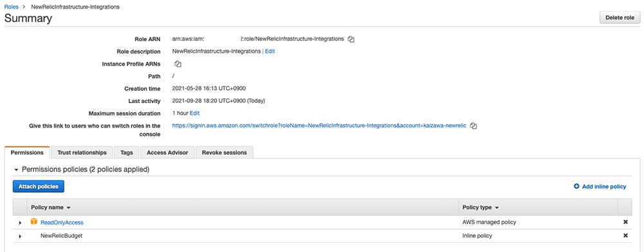
Task: Open the Access Advisor tab
Action: pyautogui.click(x=167, y=153)
